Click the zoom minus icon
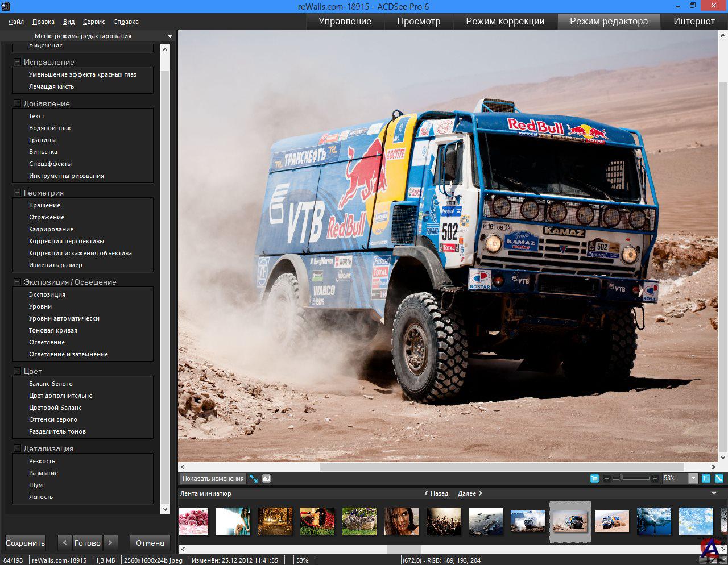Viewport: 728px width, 565px height. (x=607, y=479)
